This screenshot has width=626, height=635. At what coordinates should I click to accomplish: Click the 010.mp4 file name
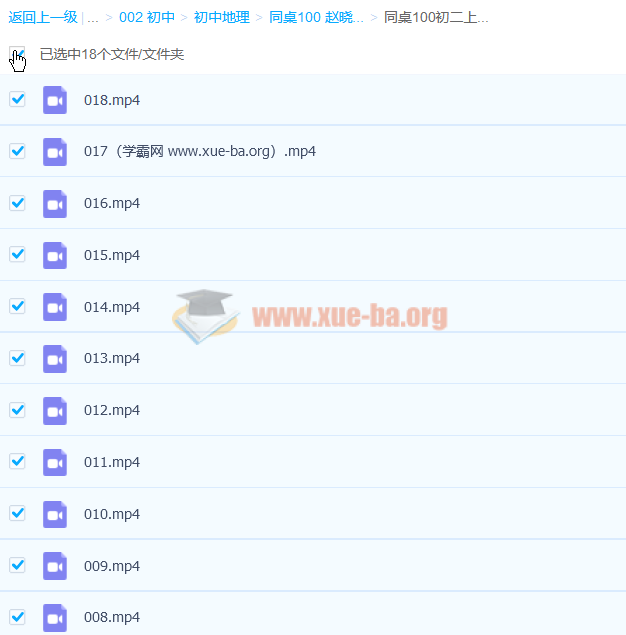(x=112, y=514)
